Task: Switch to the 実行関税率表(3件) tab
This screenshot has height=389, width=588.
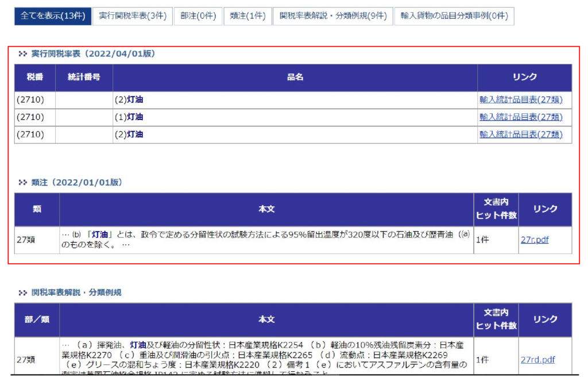Action: tap(133, 16)
